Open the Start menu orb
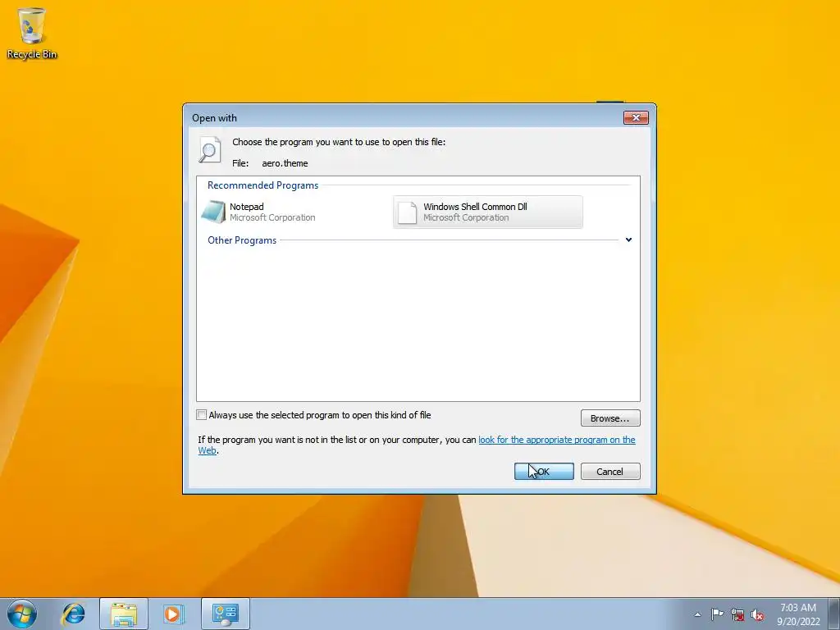This screenshot has width=840, height=630. [x=22, y=614]
